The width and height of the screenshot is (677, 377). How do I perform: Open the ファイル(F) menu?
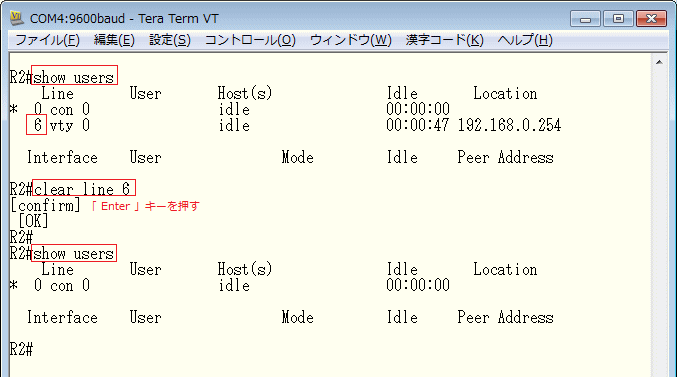pos(47,40)
